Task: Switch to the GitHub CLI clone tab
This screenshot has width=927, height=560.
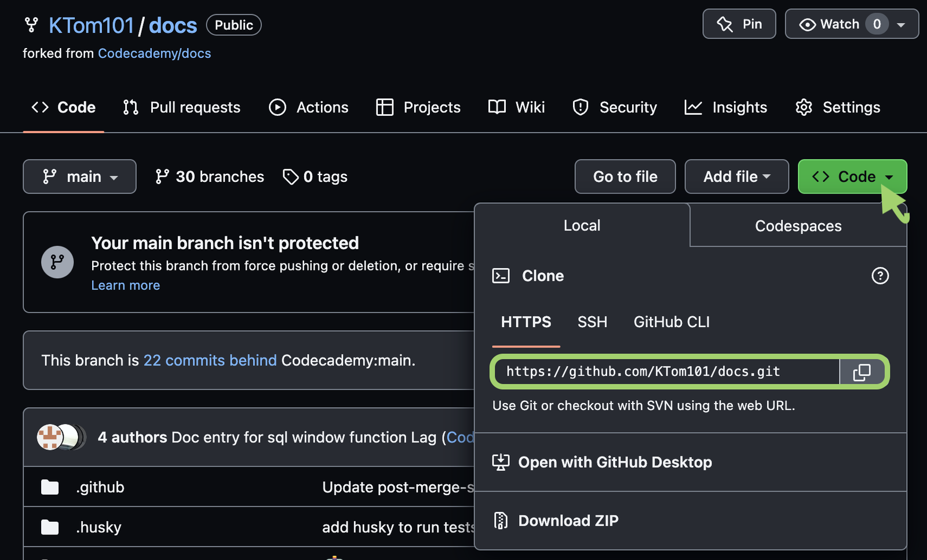Action: click(671, 322)
